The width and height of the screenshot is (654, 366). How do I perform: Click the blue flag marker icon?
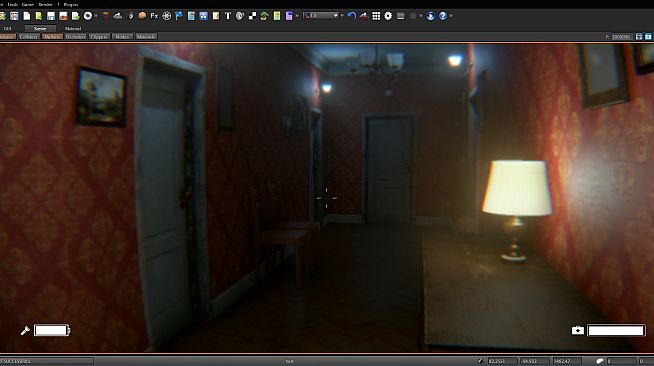(x=179, y=16)
